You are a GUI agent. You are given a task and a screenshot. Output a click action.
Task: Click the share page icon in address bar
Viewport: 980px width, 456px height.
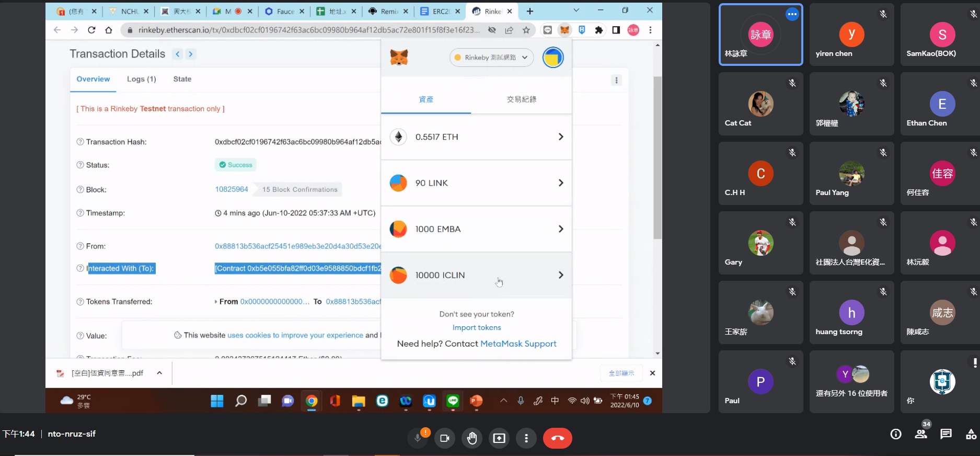coord(509,30)
